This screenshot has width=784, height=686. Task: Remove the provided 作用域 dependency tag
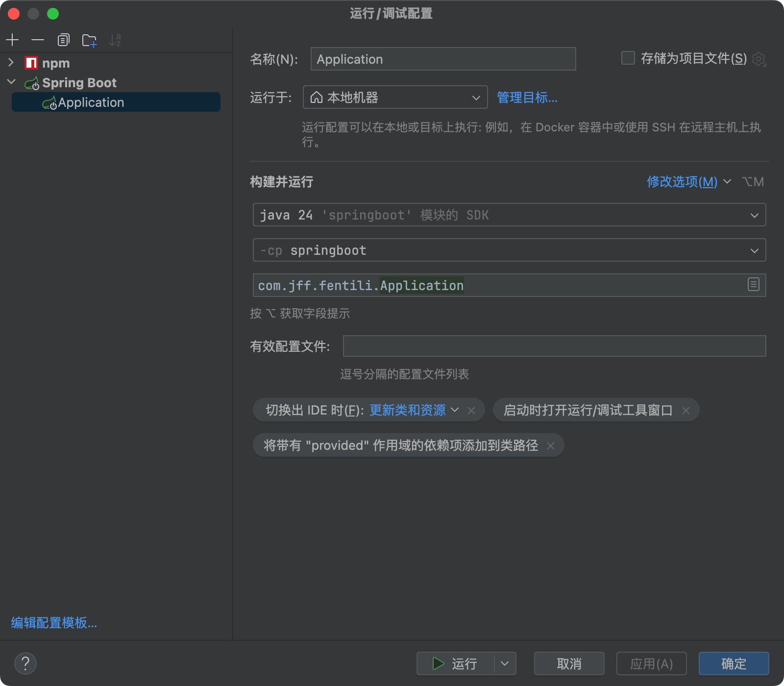(551, 446)
